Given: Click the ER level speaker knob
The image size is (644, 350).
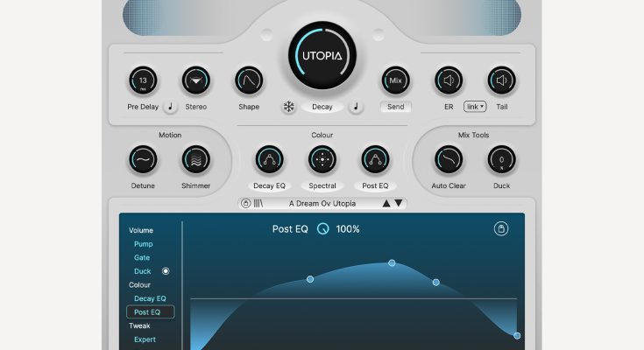Looking at the screenshot, I should click(449, 80).
